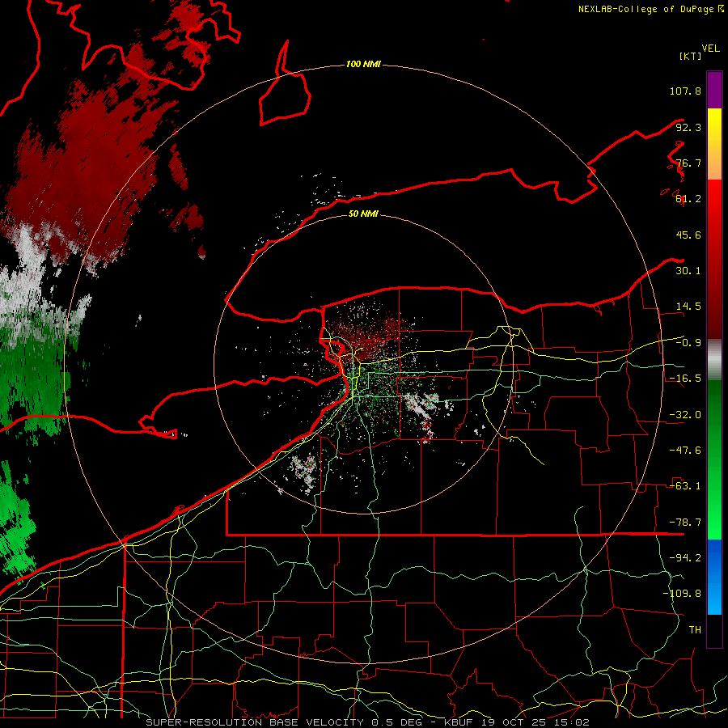Screen dimensions: 728x728
Task: Select the -47.6 legend value
Action: tap(685, 451)
